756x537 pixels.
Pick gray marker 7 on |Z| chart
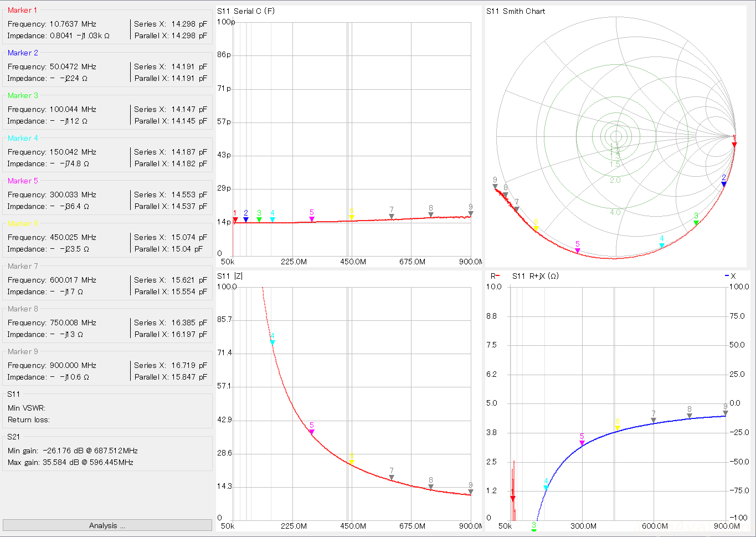[x=392, y=477]
